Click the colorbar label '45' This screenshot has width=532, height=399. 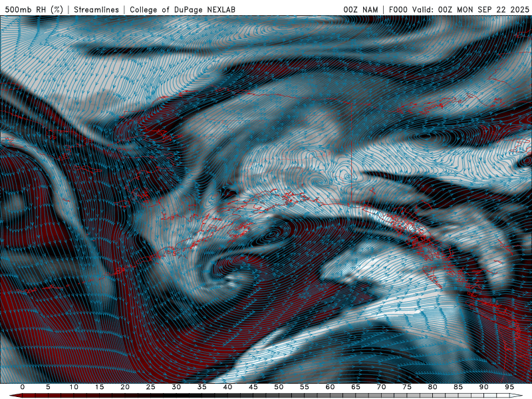tap(253, 387)
